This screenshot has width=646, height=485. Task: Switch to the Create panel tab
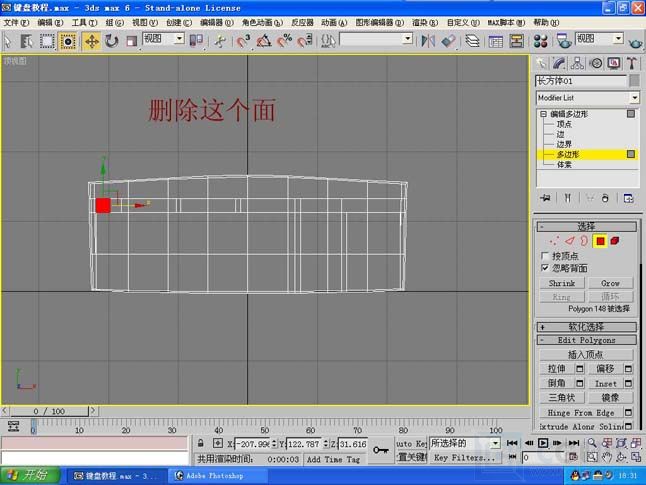(x=541, y=63)
